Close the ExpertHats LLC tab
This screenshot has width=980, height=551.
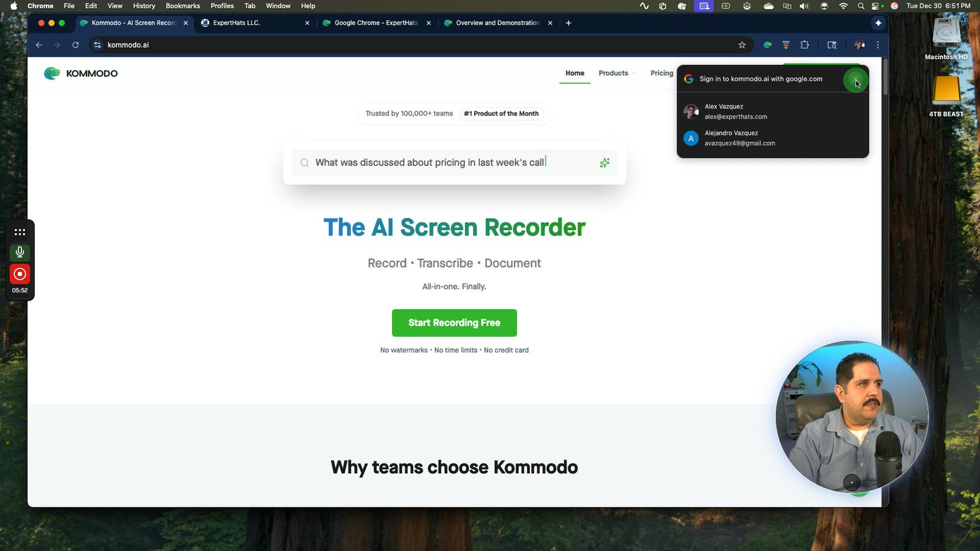click(x=307, y=23)
